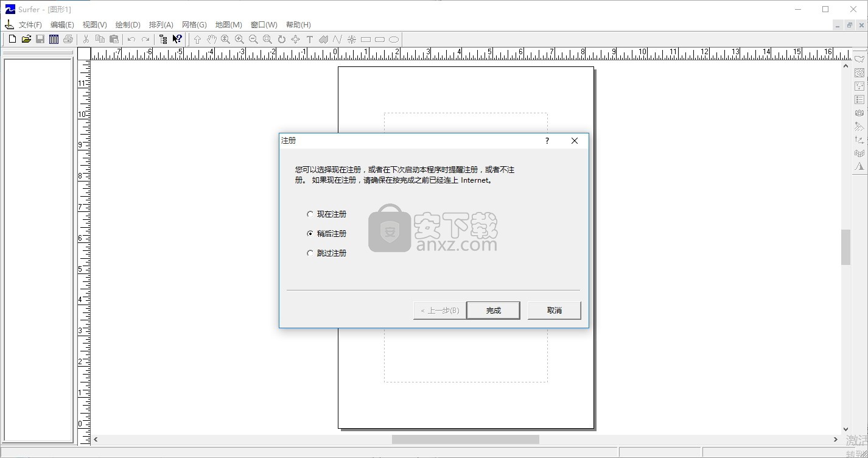Click the Copy icon

coord(100,39)
